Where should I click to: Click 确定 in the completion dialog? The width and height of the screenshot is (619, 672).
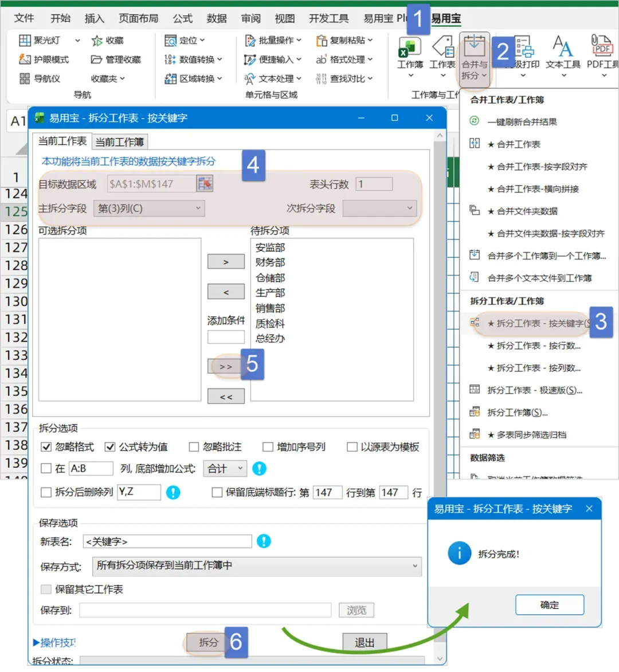click(x=550, y=605)
